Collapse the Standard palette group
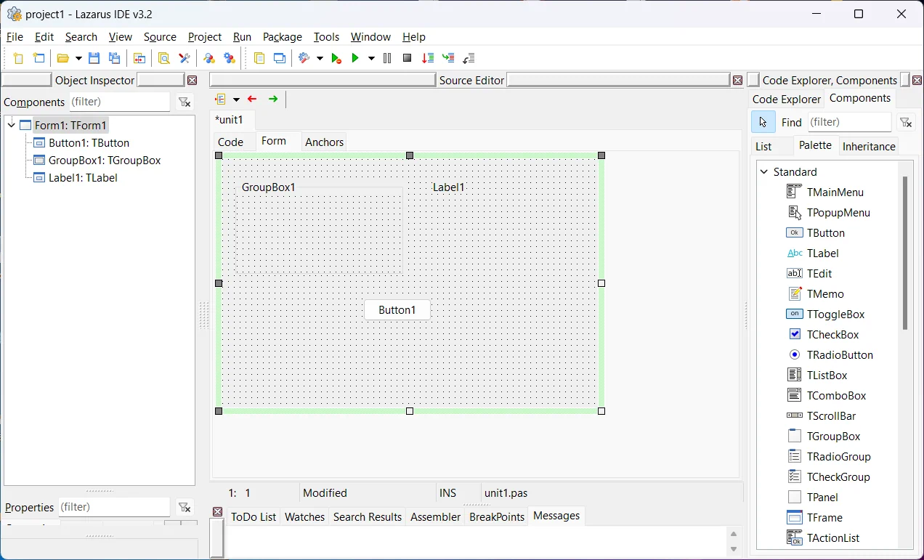Screen dimensions: 924x560 (x=764, y=171)
